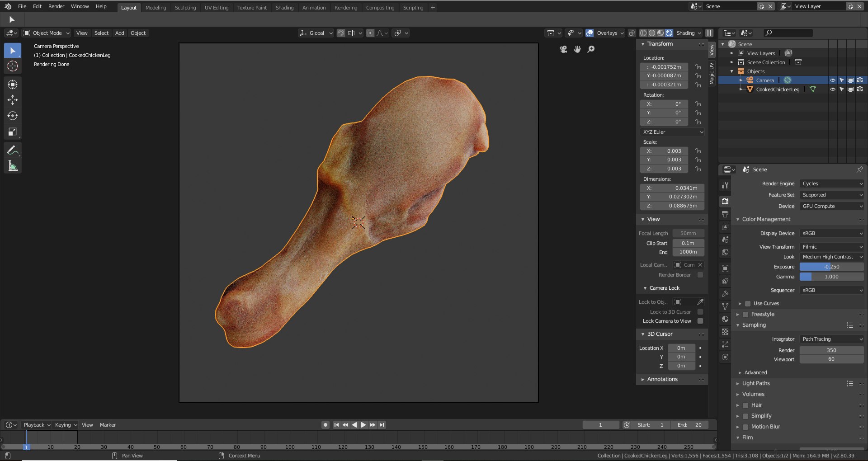Open the Texture properties tab
Viewport: 868px width, 461px height.
coord(725,332)
